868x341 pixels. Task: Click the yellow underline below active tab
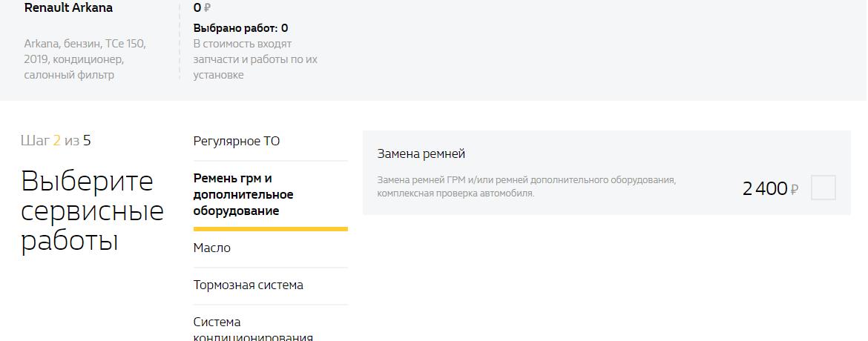270,229
